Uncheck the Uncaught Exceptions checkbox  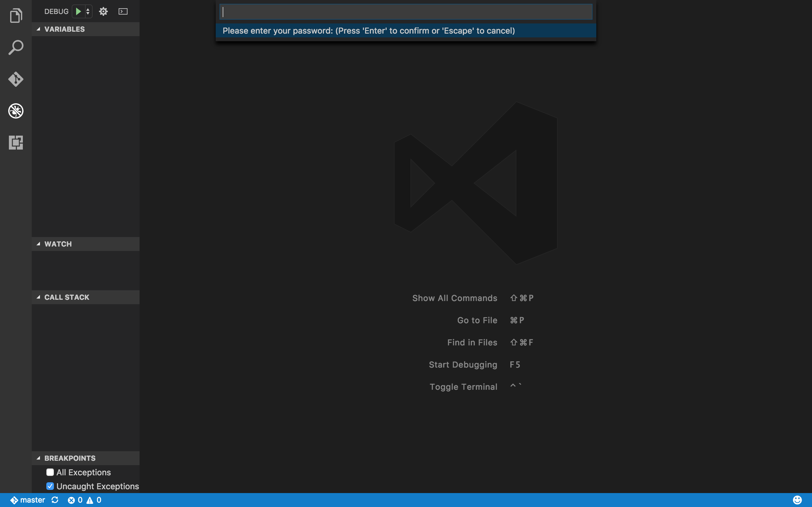[50, 486]
